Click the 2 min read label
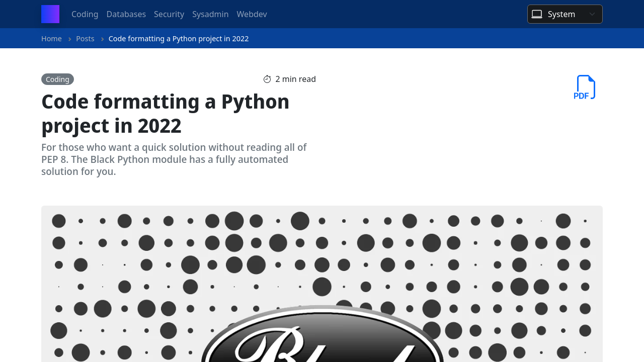Image resolution: width=644 pixels, height=362 pixels. 295,78
